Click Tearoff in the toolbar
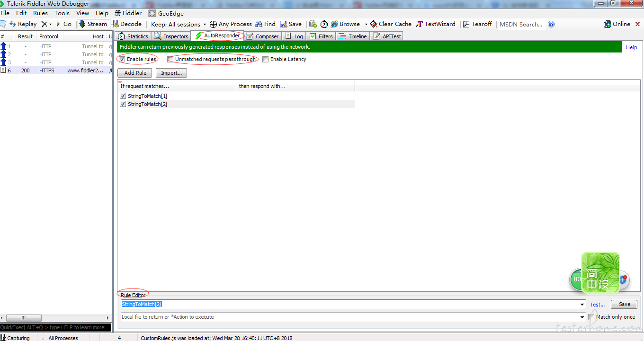The height and width of the screenshot is (341, 644). [x=477, y=24]
